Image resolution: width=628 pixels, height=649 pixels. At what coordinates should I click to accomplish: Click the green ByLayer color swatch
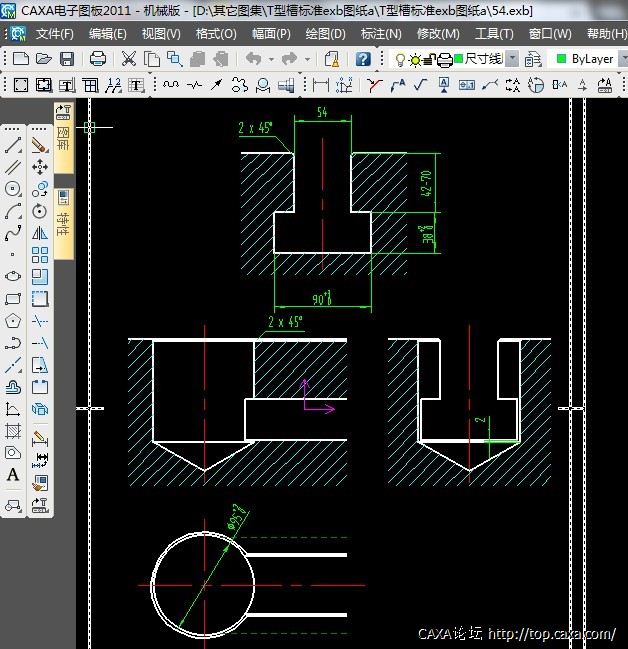[561, 59]
